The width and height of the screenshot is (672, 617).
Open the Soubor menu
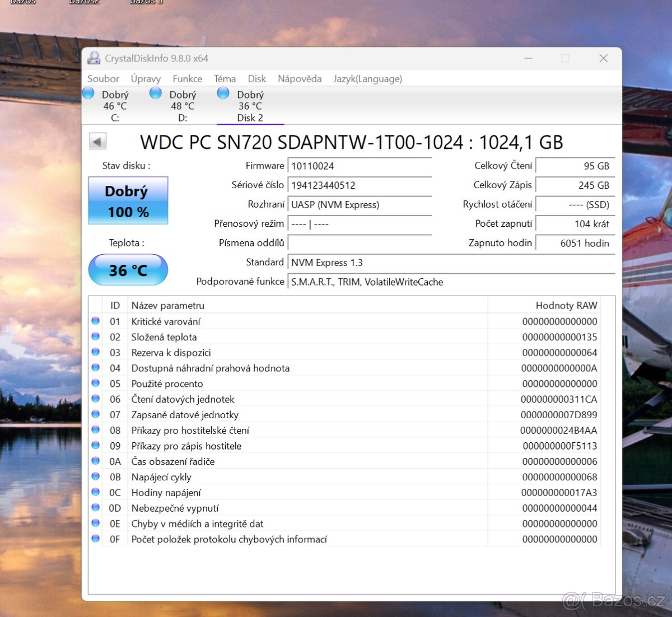tap(103, 79)
